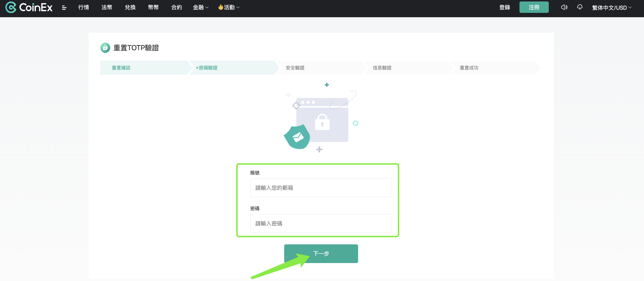Click the app download cloud icon
Image resolution: width=644 pixels, height=281 pixels.
point(580,7)
